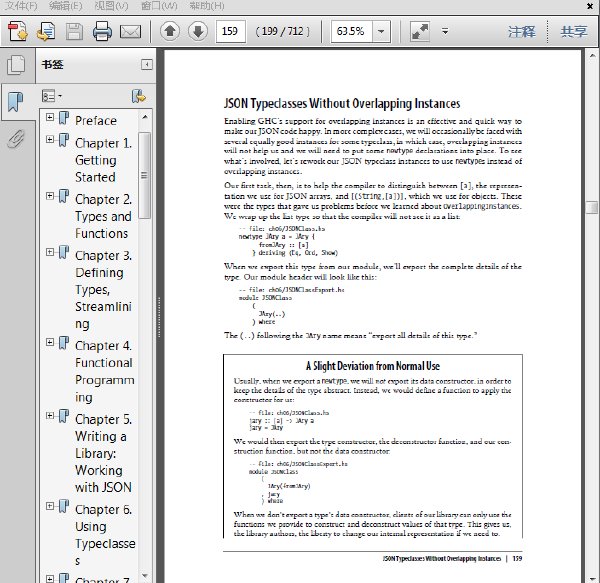
Task: Click the 'A Slight Deviation from Normal Use' heading
Action: (x=373, y=366)
